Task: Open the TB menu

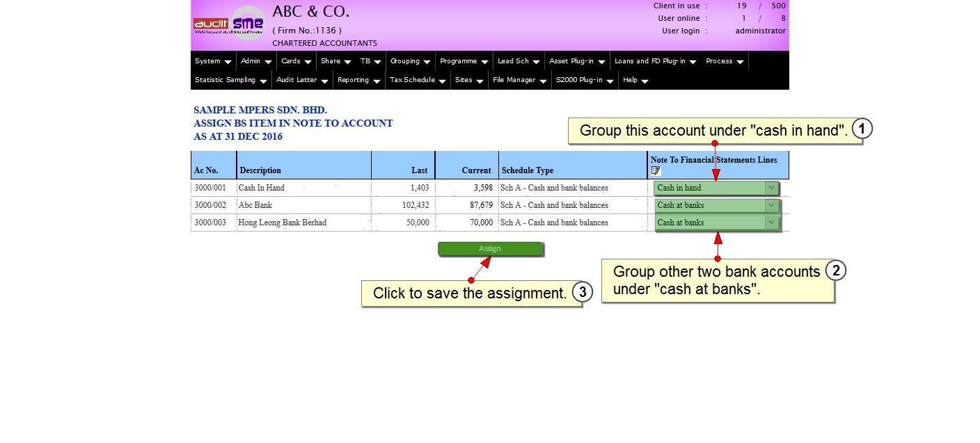Action: 370,61
